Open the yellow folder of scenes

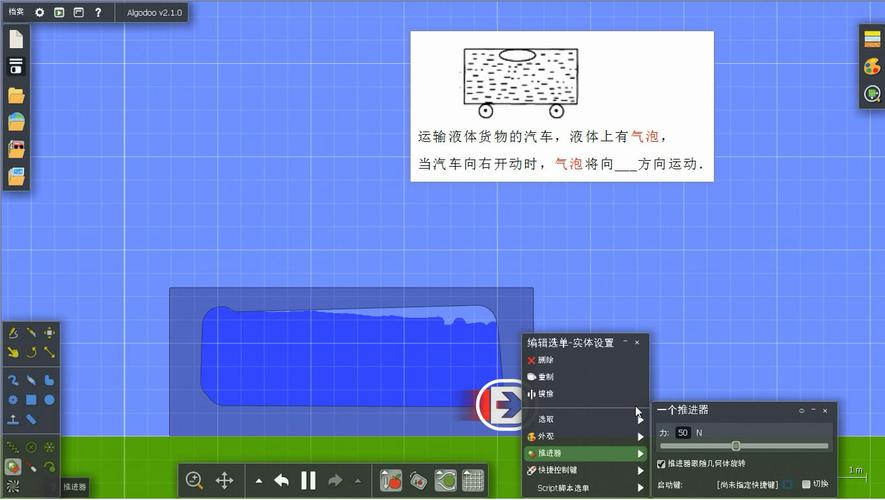tap(16, 95)
